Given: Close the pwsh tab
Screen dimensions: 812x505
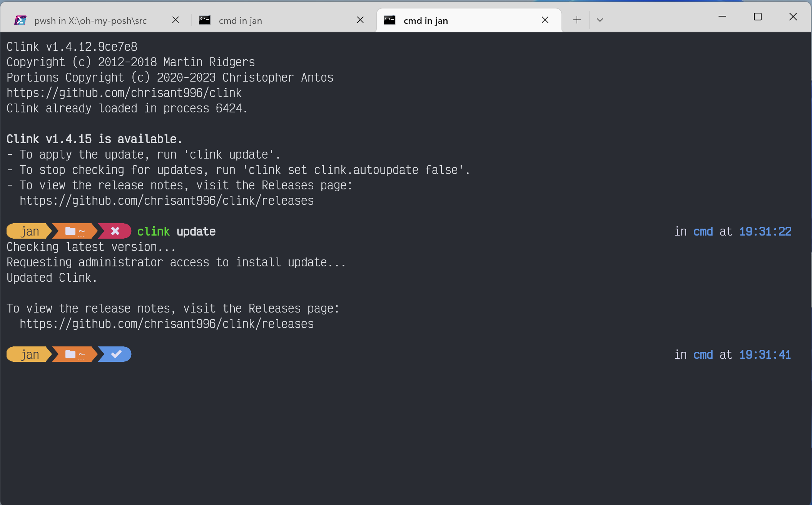Looking at the screenshot, I should point(175,20).
